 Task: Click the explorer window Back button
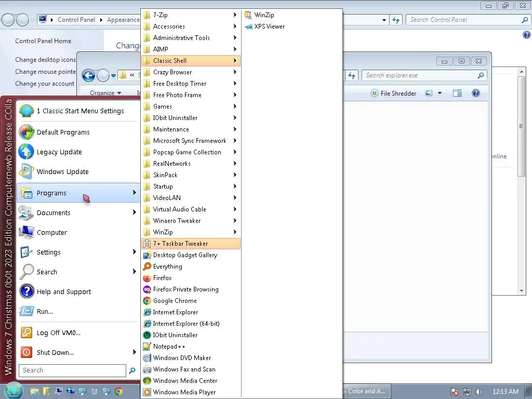click(88, 75)
